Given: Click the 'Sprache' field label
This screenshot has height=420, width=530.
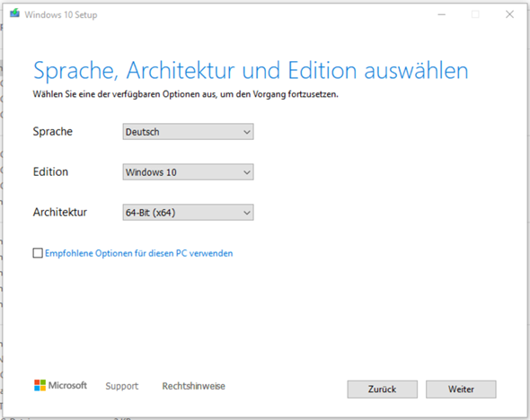Looking at the screenshot, I should [53, 131].
